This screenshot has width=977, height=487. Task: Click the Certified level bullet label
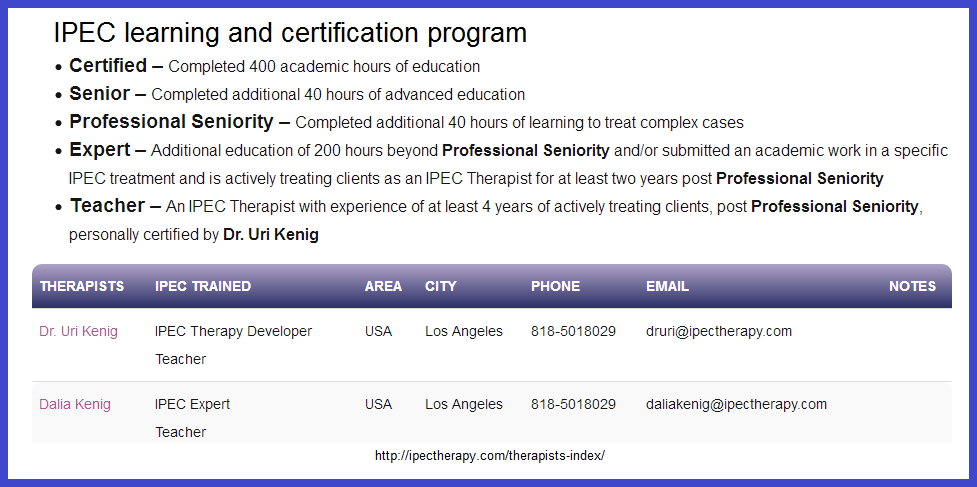click(x=107, y=66)
